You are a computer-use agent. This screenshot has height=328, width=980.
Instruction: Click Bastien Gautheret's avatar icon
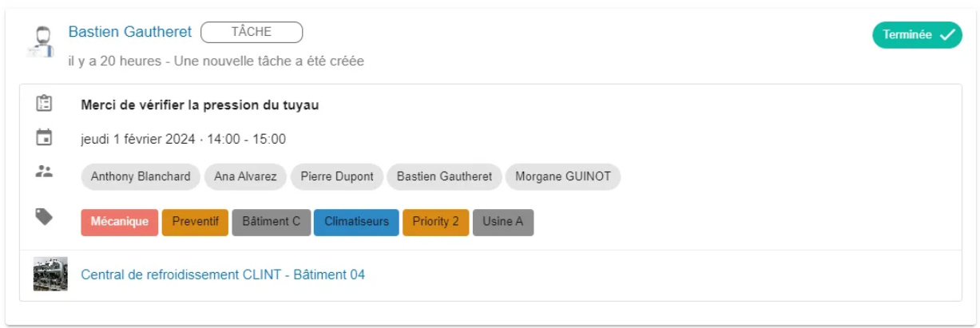click(40, 42)
